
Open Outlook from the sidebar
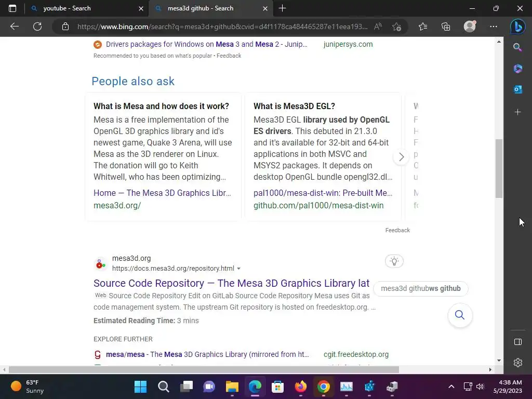(x=517, y=89)
